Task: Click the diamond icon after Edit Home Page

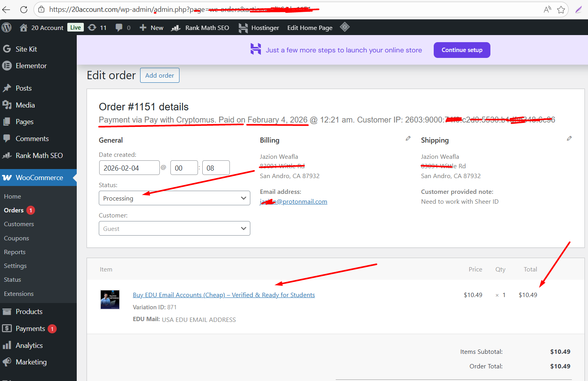Action: point(345,27)
